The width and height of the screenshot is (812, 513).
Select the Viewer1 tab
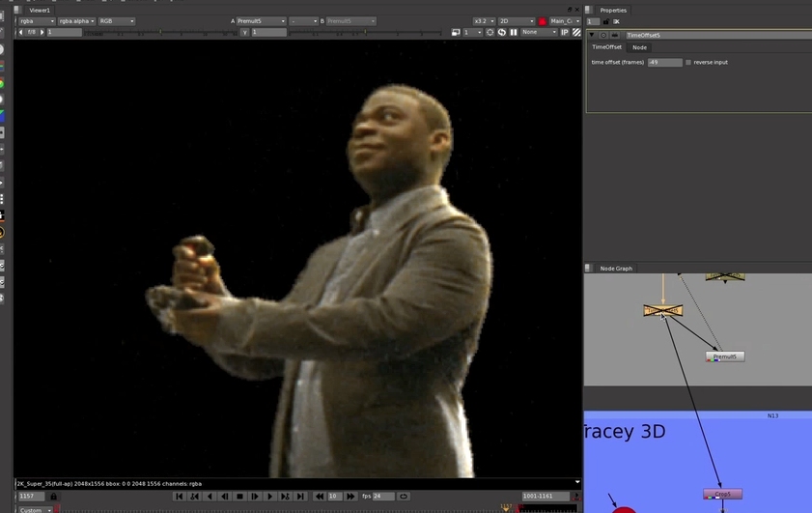tap(40, 11)
